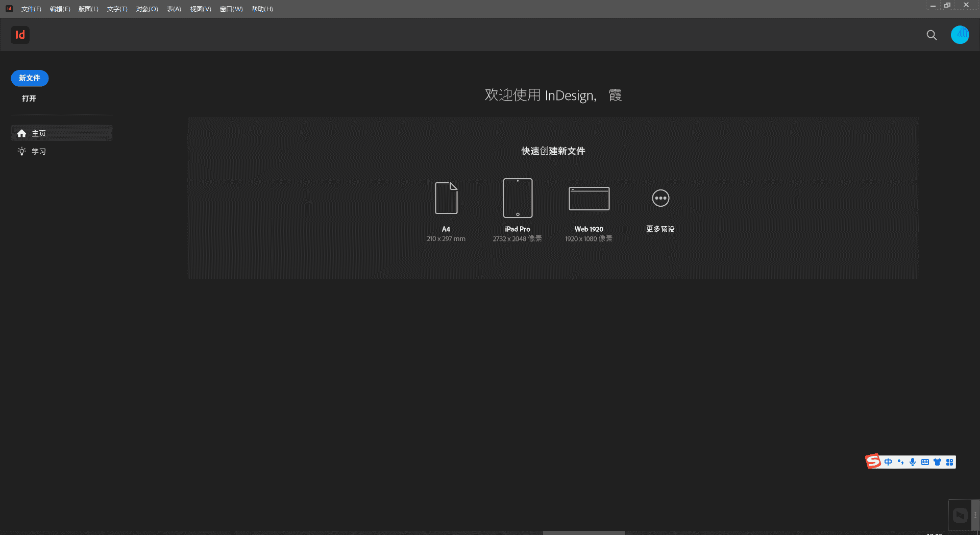Click the 2732 x 2048 像素 size text
The height and width of the screenshot is (535, 980).
(518, 239)
